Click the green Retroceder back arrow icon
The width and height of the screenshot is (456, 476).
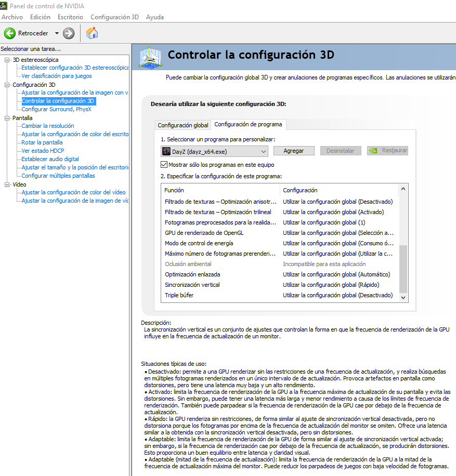10,33
